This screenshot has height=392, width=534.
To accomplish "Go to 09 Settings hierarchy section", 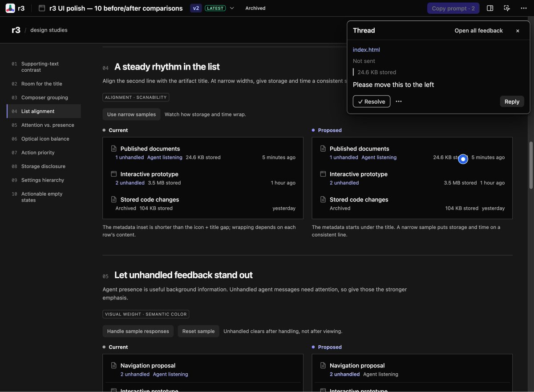I will point(44,180).
